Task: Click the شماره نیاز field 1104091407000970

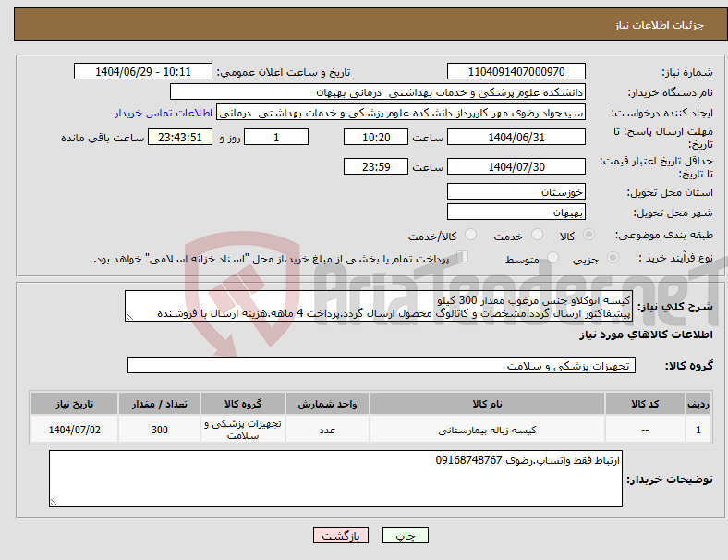Action: (516, 71)
